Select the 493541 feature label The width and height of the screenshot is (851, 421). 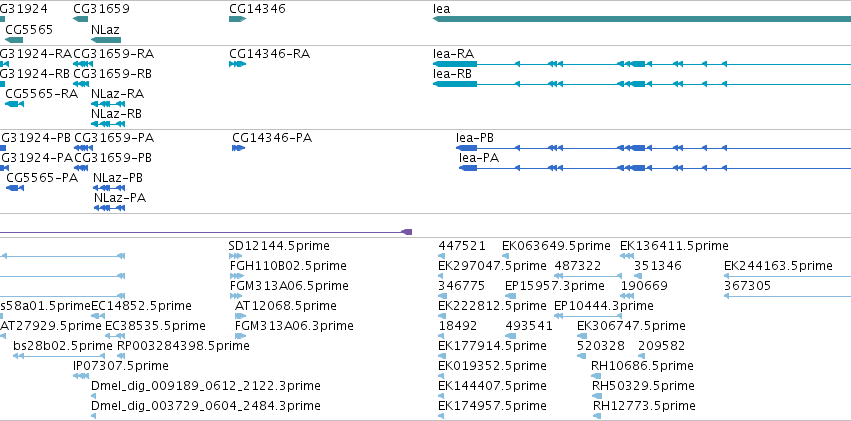coord(529,326)
